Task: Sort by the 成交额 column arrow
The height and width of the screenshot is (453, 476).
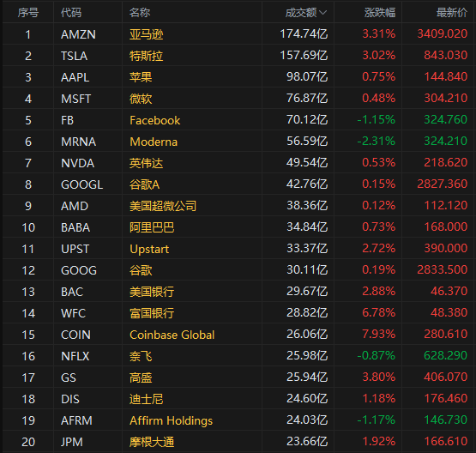Action: coord(323,13)
